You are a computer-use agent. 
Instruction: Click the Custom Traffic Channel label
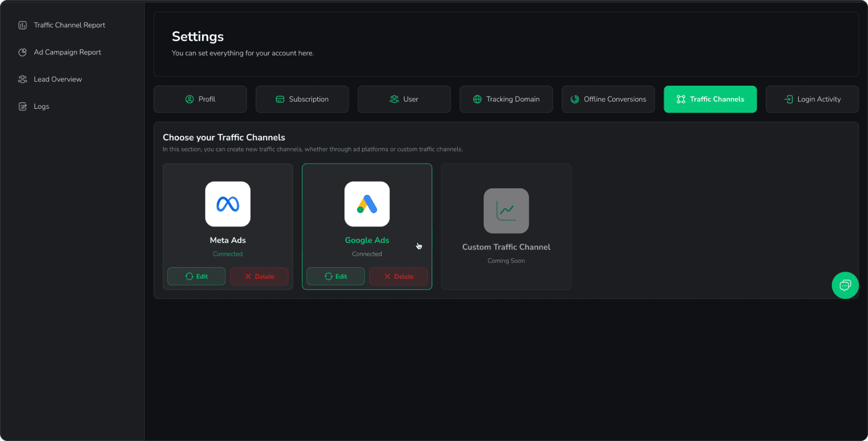click(506, 247)
